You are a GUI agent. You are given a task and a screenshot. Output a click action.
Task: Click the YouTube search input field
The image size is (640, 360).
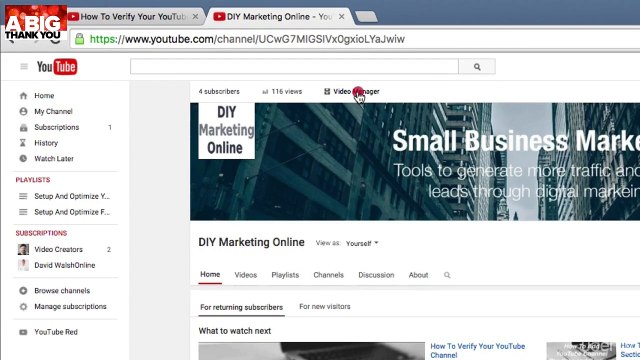click(294, 67)
